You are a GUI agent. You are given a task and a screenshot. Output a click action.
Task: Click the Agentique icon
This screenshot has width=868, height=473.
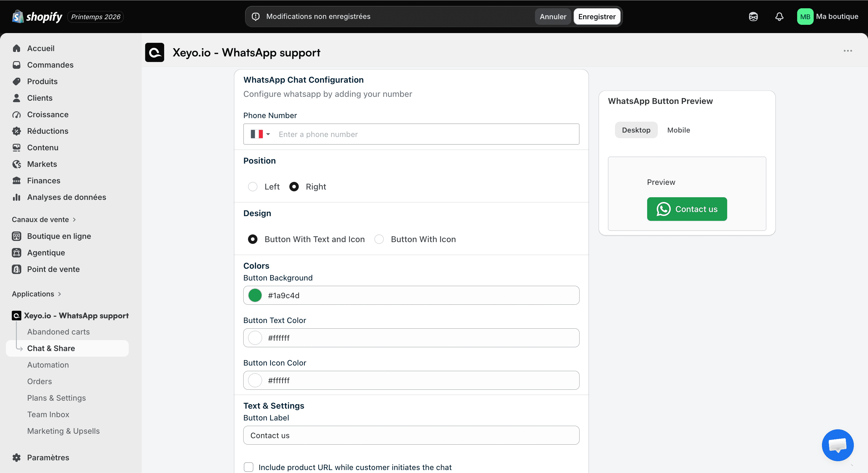coord(17,252)
